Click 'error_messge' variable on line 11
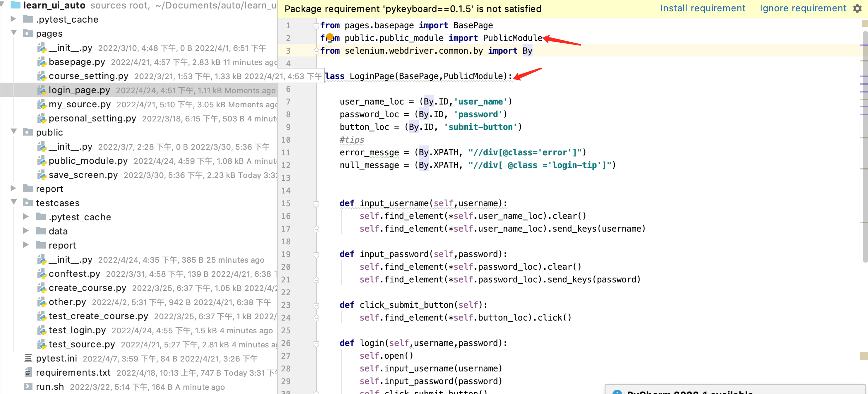The height and width of the screenshot is (394, 868). tap(369, 152)
